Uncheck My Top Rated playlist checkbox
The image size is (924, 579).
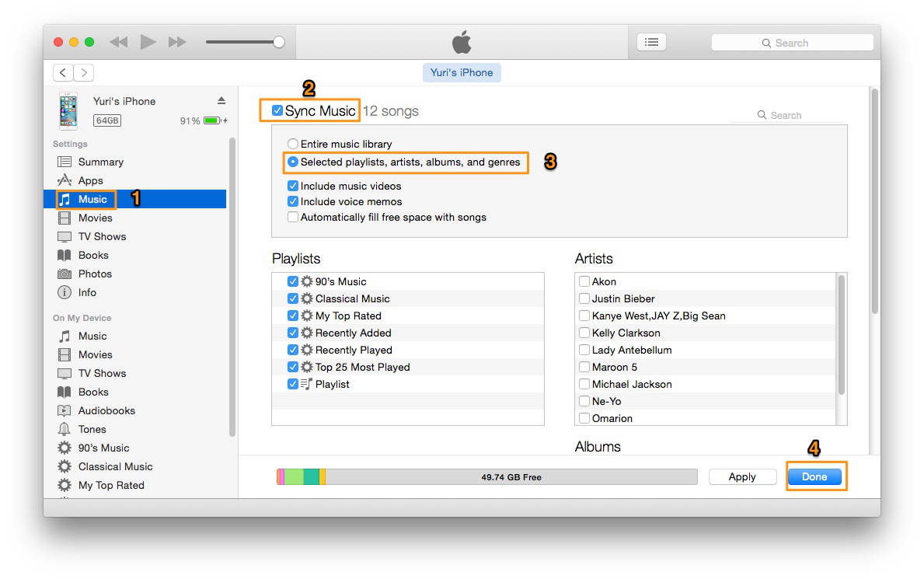pos(292,316)
